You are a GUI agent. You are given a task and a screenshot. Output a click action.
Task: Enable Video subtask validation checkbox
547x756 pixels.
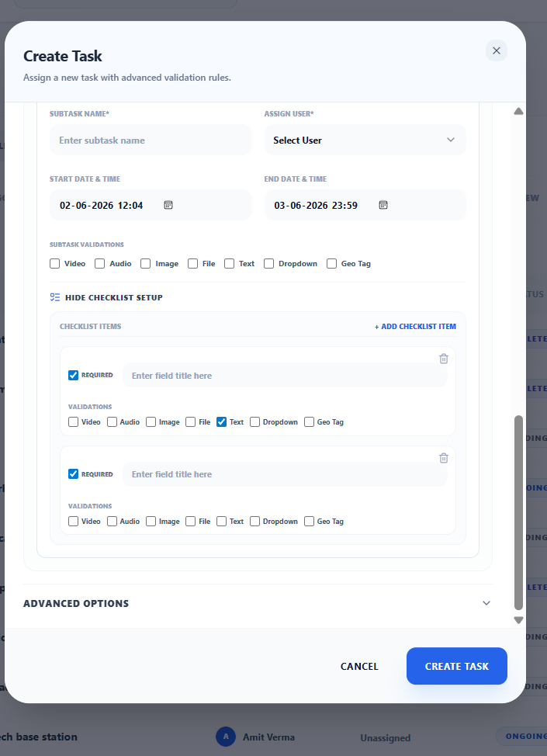tap(55, 264)
